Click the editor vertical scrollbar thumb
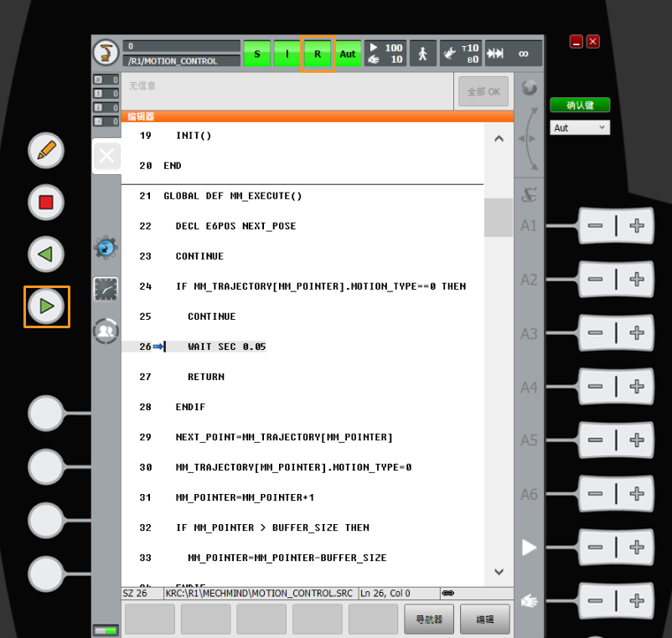Image resolution: width=672 pixels, height=638 pixels. click(x=499, y=218)
